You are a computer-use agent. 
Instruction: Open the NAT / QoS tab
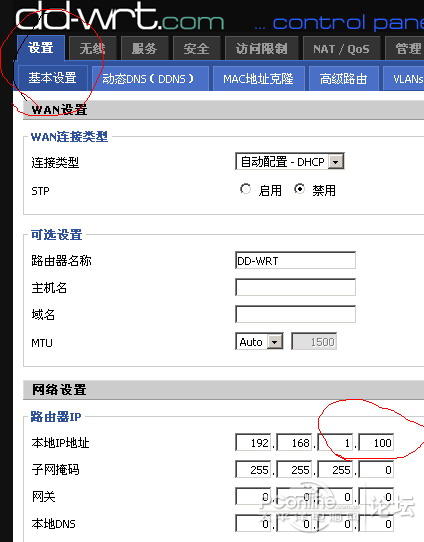(x=341, y=48)
